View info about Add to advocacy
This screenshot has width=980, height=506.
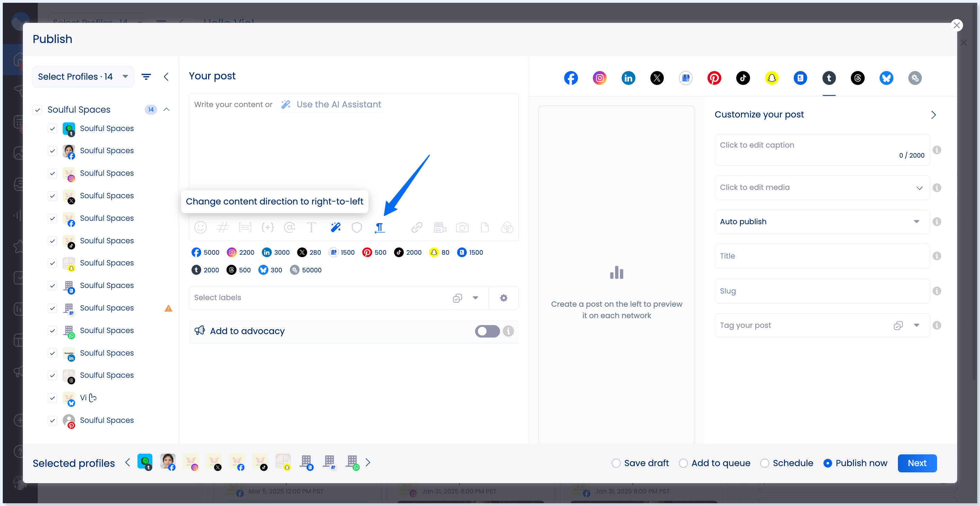(x=508, y=331)
